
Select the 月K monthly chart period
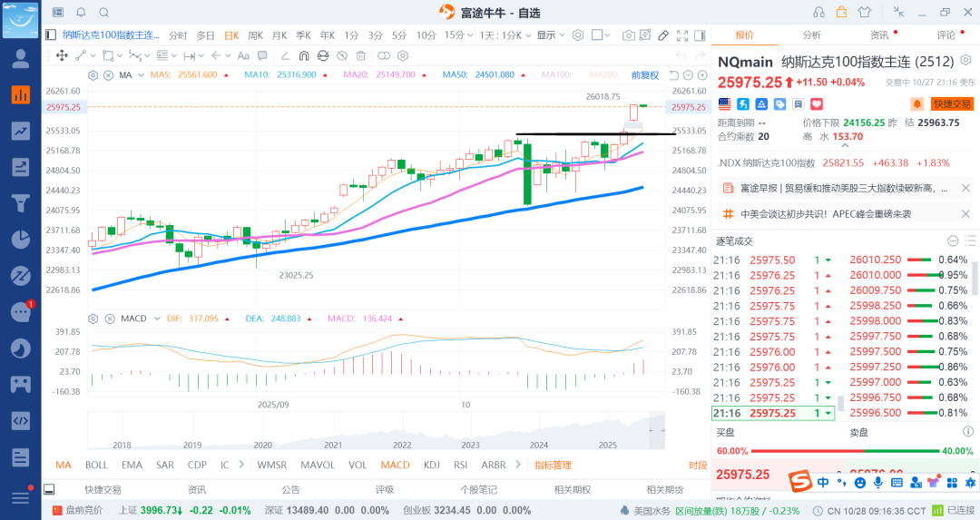(x=279, y=35)
